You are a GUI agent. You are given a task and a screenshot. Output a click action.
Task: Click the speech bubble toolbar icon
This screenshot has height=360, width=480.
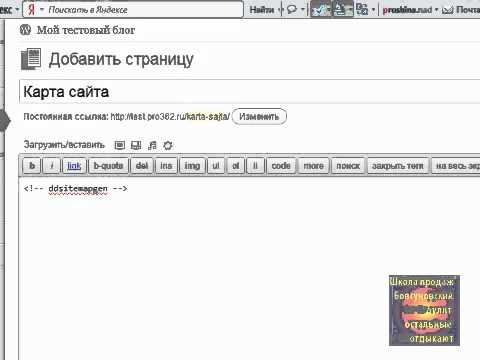(292, 10)
